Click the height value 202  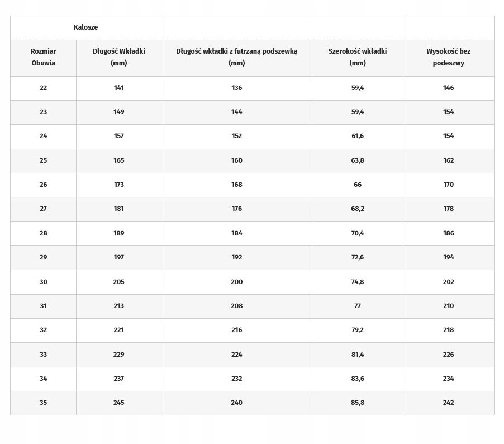[448, 282]
